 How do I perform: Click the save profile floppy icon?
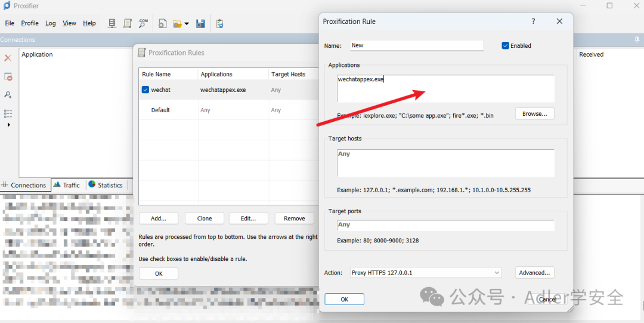pos(200,24)
